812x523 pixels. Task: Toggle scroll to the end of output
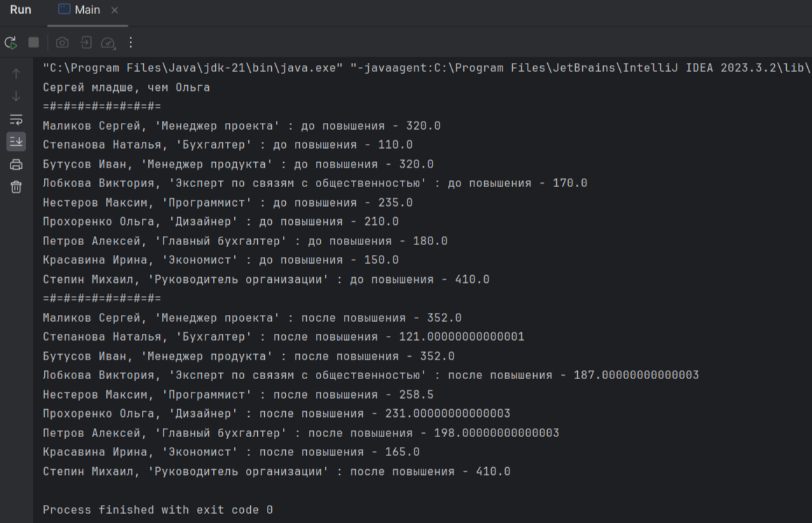(x=15, y=142)
